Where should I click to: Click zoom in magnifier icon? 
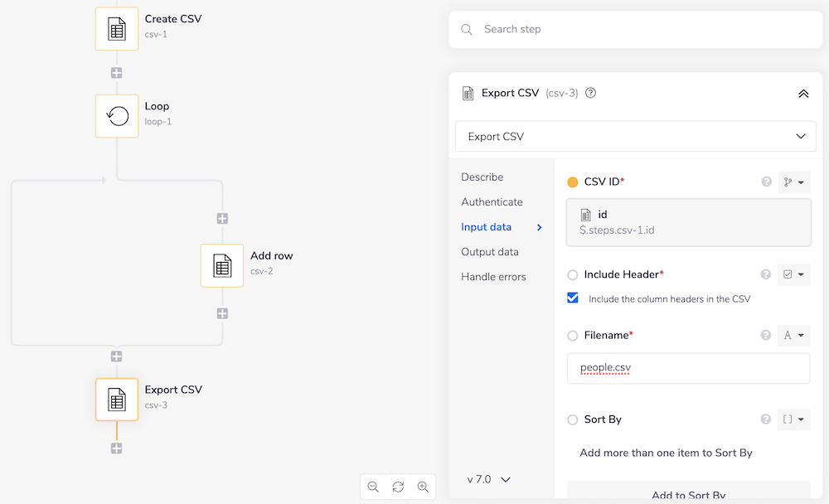(x=423, y=487)
